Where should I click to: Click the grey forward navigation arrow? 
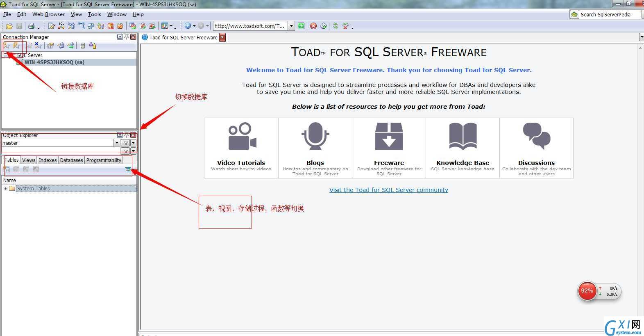click(x=201, y=26)
